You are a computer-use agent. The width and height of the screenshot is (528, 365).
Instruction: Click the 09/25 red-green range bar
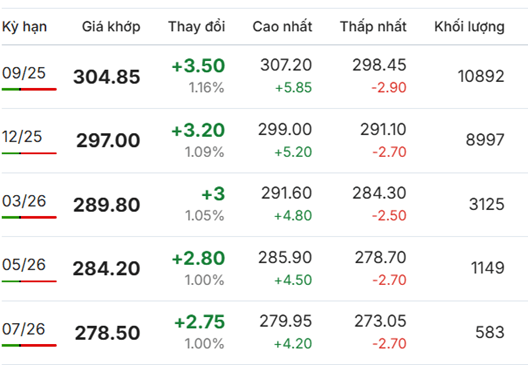29,89
